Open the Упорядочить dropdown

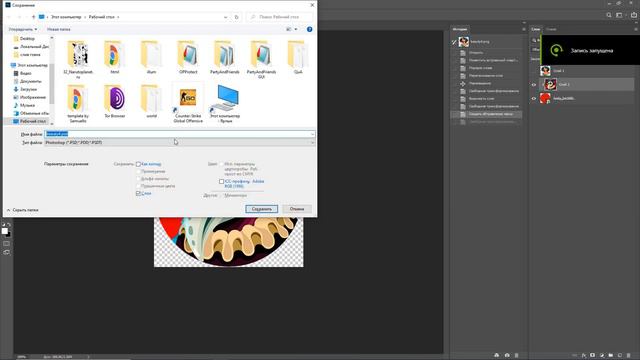point(23,29)
